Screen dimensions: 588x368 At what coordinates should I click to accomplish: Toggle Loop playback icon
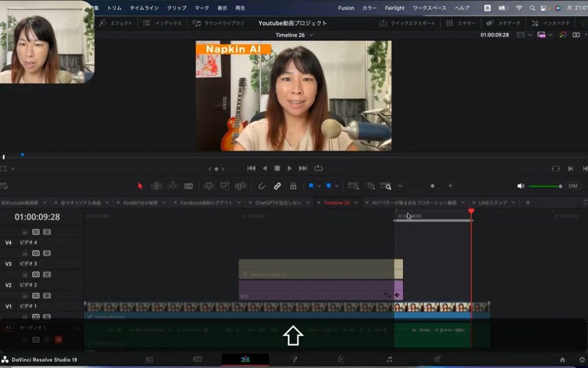pyautogui.click(x=318, y=168)
